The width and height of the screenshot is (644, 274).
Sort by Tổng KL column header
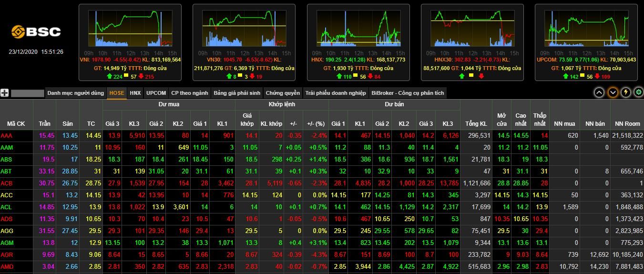476,123
